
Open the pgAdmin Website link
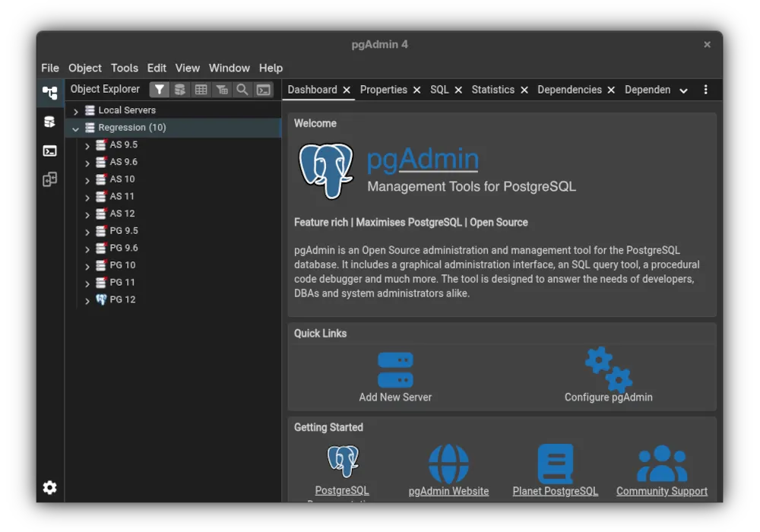(x=448, y=491)
